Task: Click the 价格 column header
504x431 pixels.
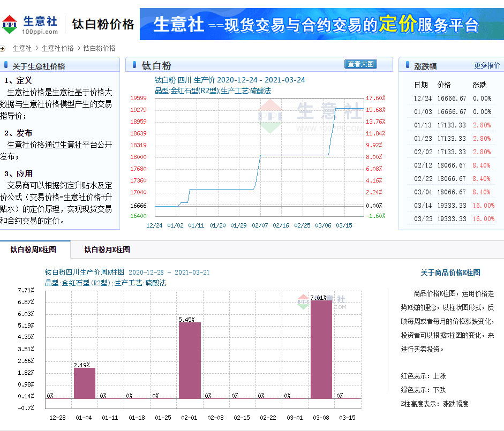Action: [x=444, y=85]
